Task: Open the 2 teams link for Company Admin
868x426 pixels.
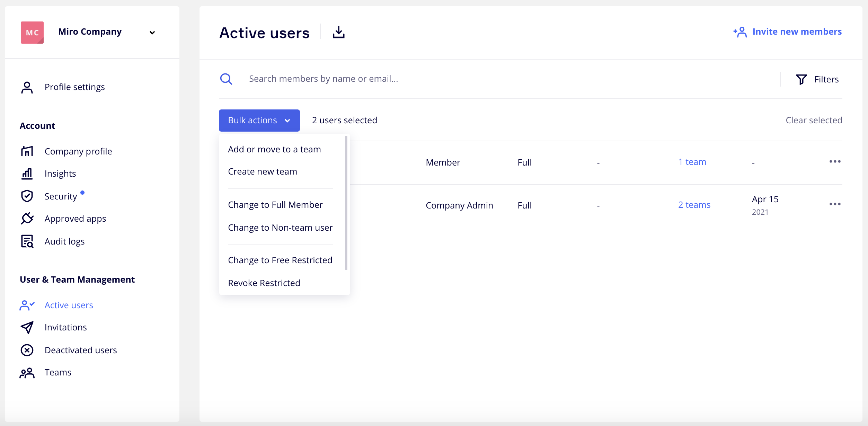Action: pos(694,205)
